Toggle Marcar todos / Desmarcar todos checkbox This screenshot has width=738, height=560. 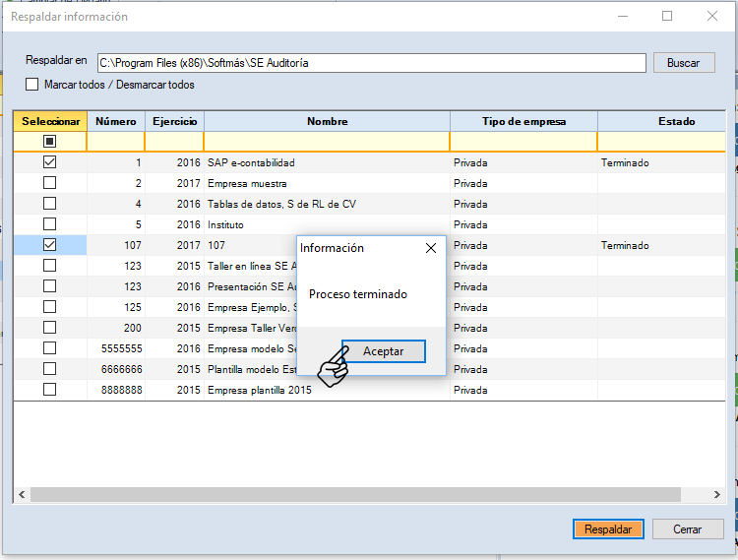click(32, 85)
